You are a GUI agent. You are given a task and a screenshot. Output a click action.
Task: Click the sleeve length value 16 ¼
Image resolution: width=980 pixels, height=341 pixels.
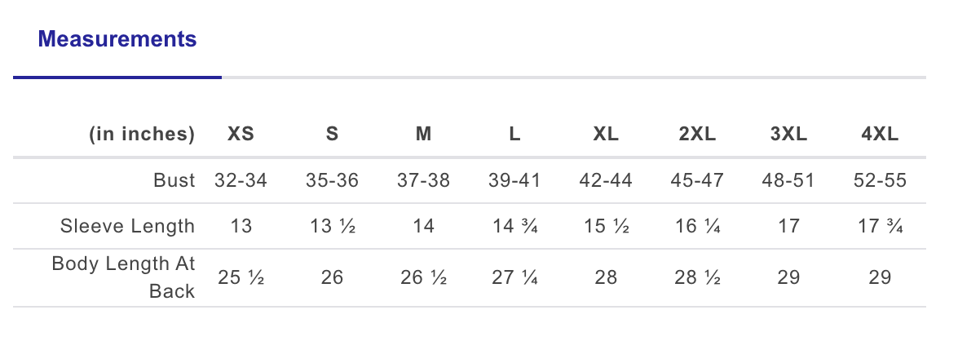click(x=697, y=226)
